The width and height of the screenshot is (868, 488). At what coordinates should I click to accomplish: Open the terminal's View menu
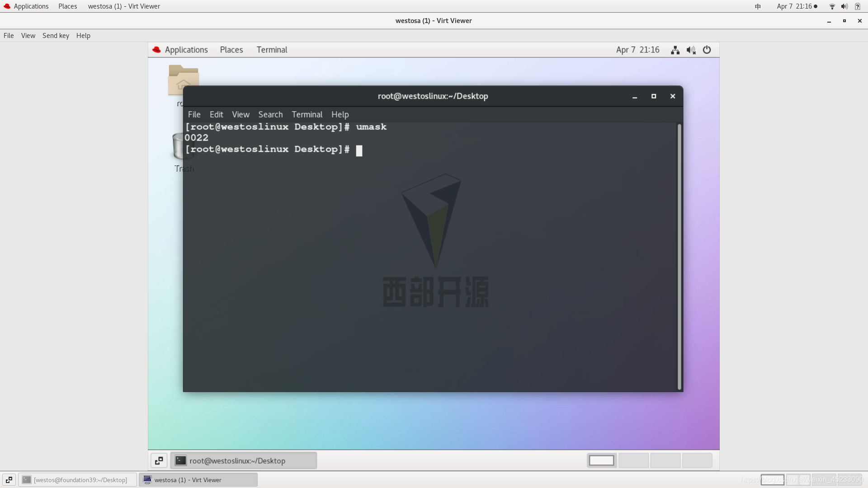pos(241,115)
